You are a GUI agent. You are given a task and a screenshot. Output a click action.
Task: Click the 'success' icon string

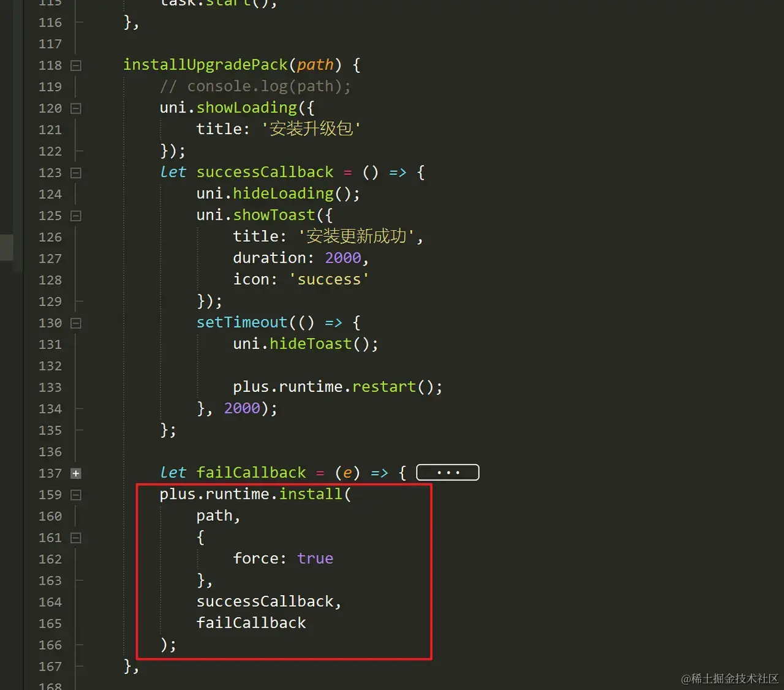click(329, 279)
